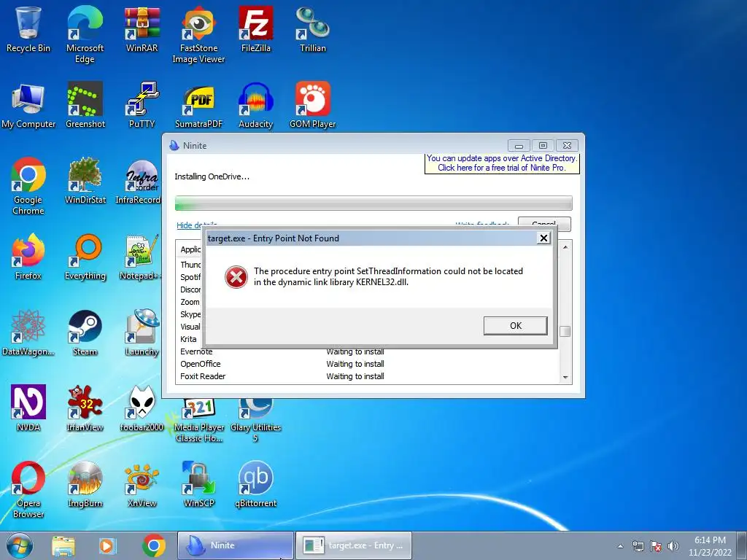This screenshot has width=747, height=560.
Task: Click the Ninite details scrollbar thumb
Action: point(565,332)
